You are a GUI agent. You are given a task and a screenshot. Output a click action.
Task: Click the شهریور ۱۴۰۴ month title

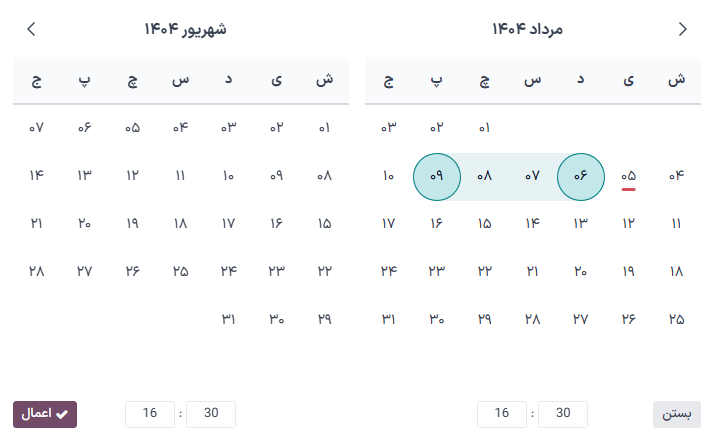185,30
